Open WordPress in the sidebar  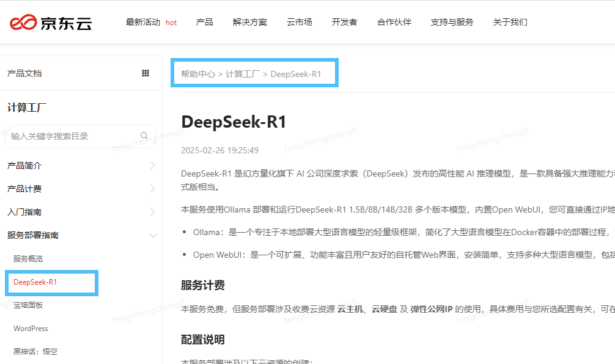[31, 329]
